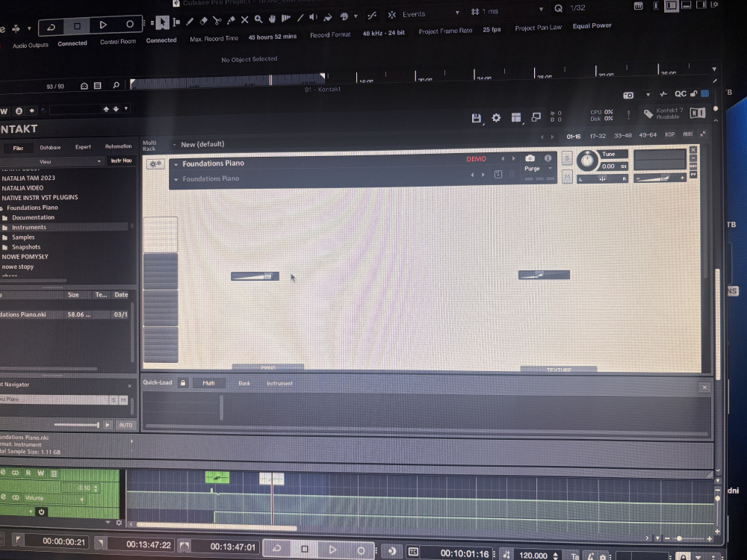The height and width of the screenshot is (560, 747).
Task: Open the Purge dropdown
Action: point(537,169)
